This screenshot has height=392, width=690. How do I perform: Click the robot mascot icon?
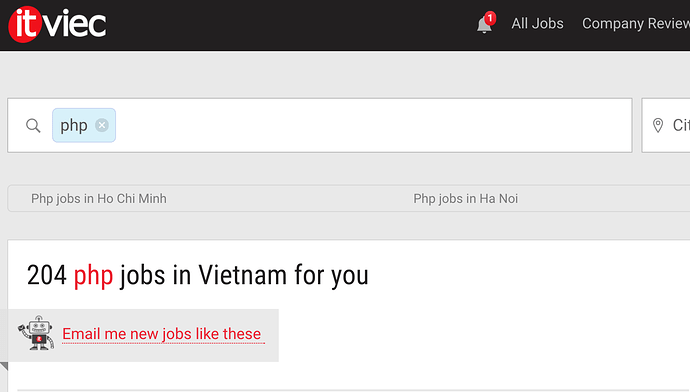[37, 333]
